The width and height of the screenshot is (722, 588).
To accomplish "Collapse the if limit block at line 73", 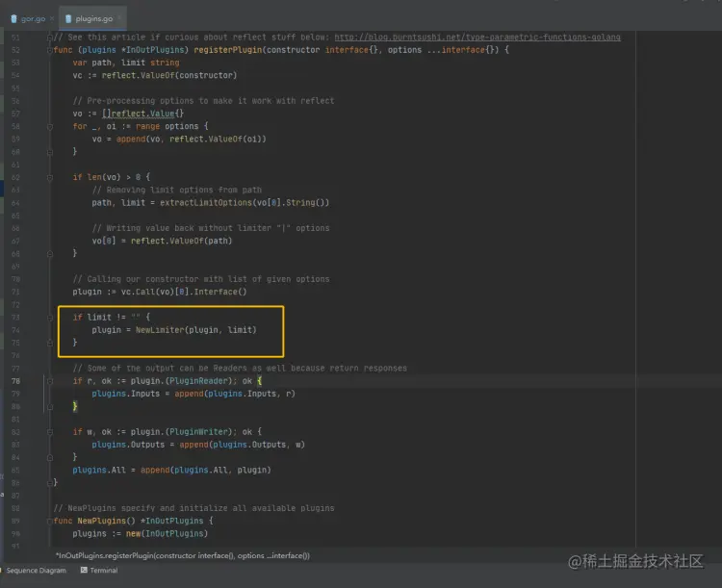I will (x=50, y=318).
